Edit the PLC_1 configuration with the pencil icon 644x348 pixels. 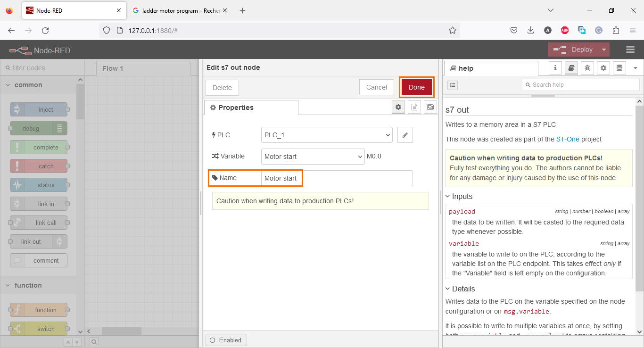point(405,135)
